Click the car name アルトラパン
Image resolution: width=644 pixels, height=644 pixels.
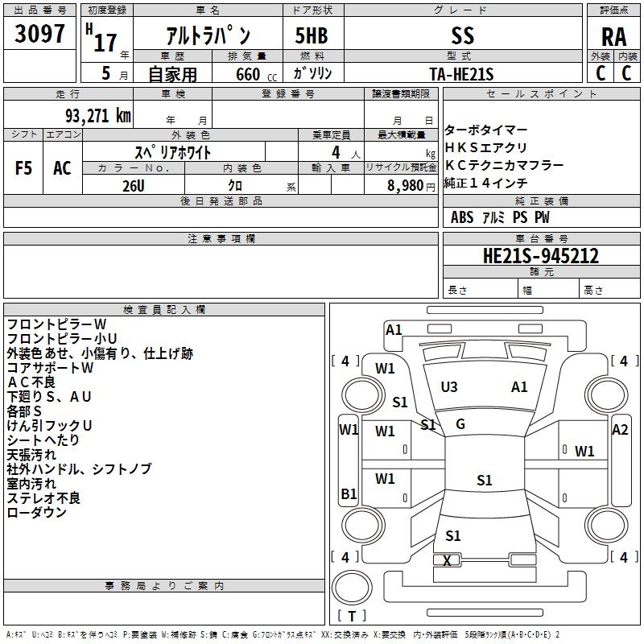tap(208, 37)
